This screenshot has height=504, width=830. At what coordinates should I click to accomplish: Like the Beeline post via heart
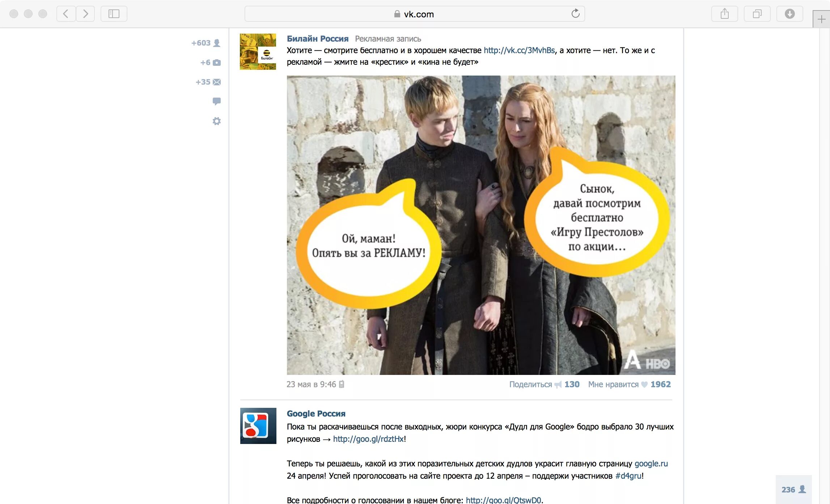click(x=644, y=384)
